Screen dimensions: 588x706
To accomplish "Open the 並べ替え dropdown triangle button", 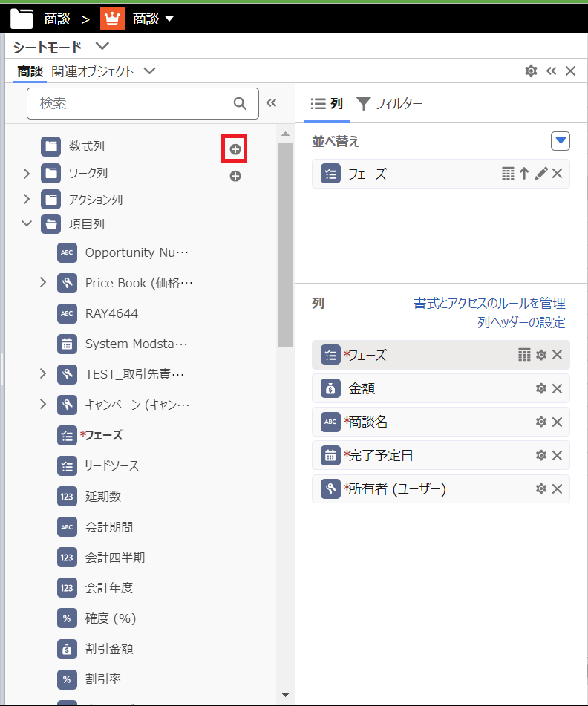I will tap(561, 141).
